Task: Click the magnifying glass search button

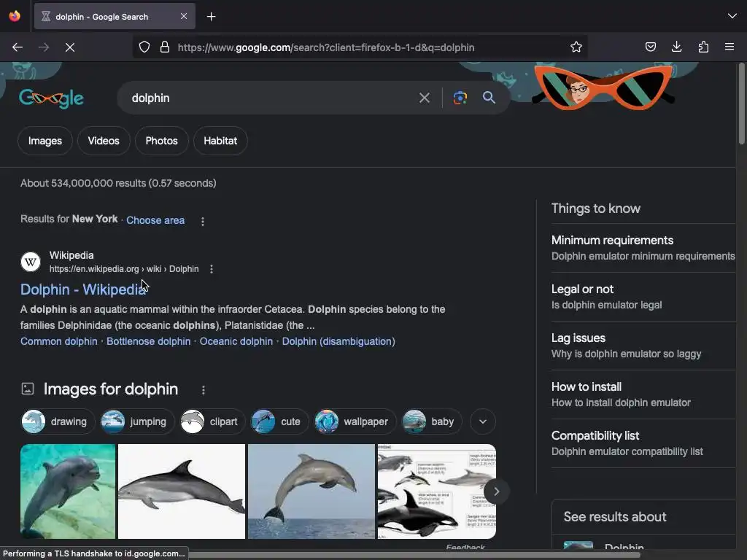Action: [x=489, y=98]
